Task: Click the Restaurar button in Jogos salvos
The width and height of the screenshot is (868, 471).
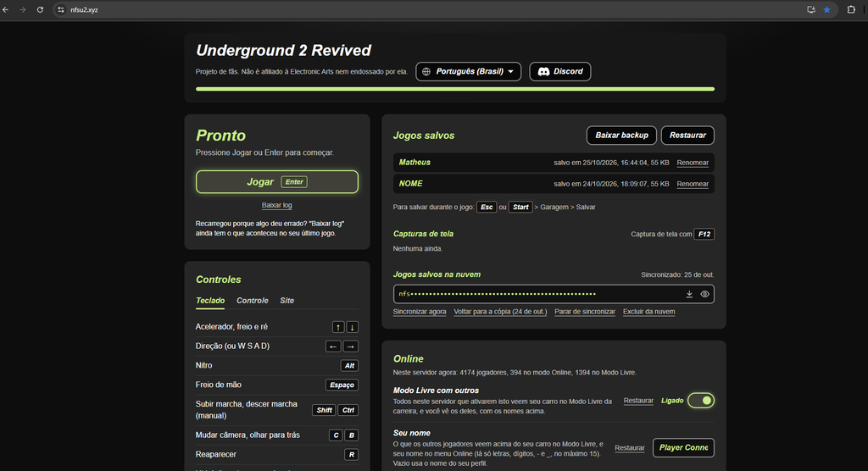Action: click(687, 135)
